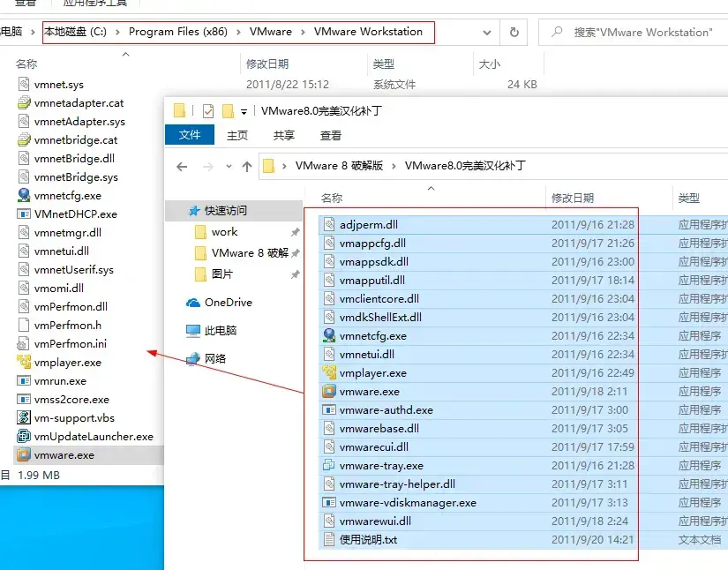This screenshot has width=728, height=570.
Task: Switch to the 主页 ribbon tab
Action: tap(237, 135)
